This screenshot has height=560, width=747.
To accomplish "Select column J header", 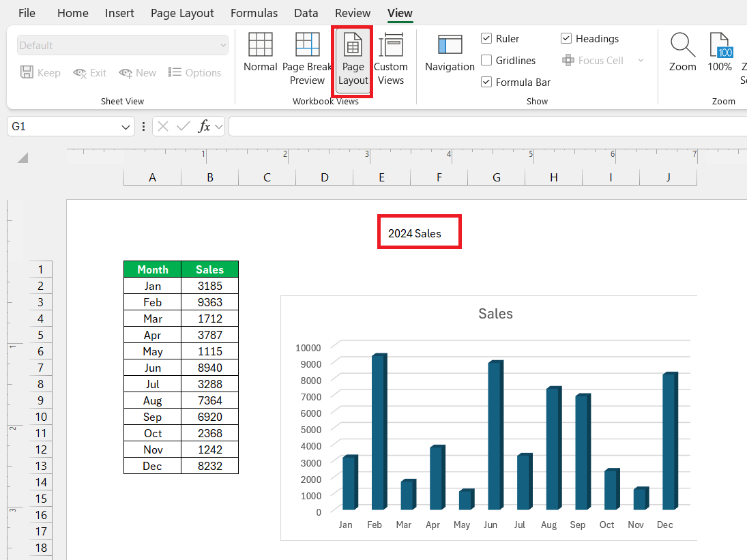I will click(668, 177).
